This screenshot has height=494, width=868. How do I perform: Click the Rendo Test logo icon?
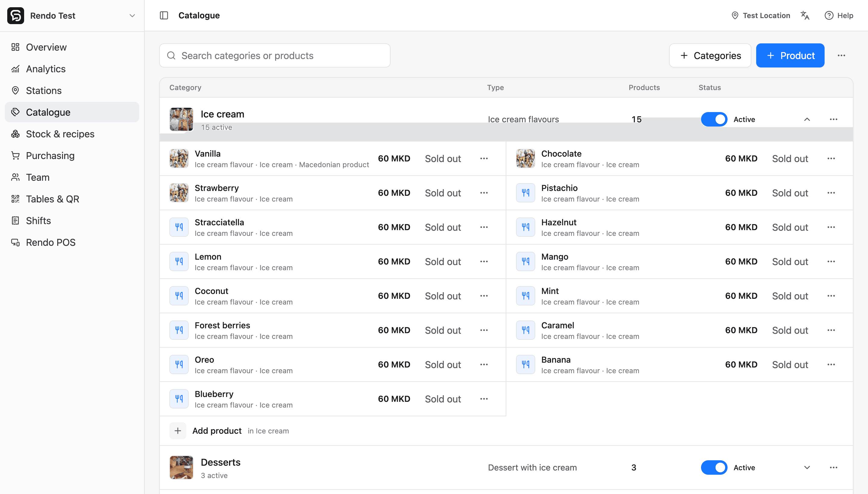click(16, 16)
